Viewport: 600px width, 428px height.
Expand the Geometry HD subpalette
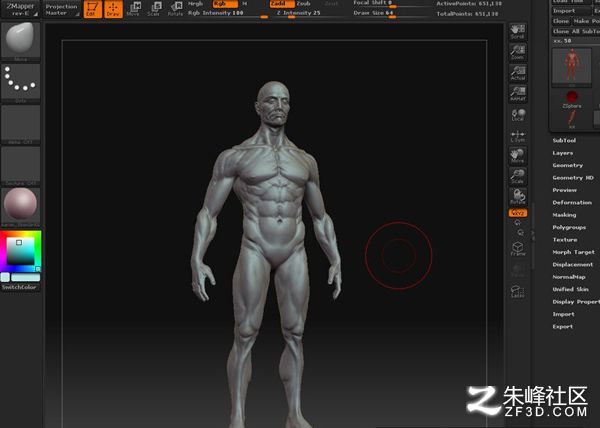[x=573, y=177]
